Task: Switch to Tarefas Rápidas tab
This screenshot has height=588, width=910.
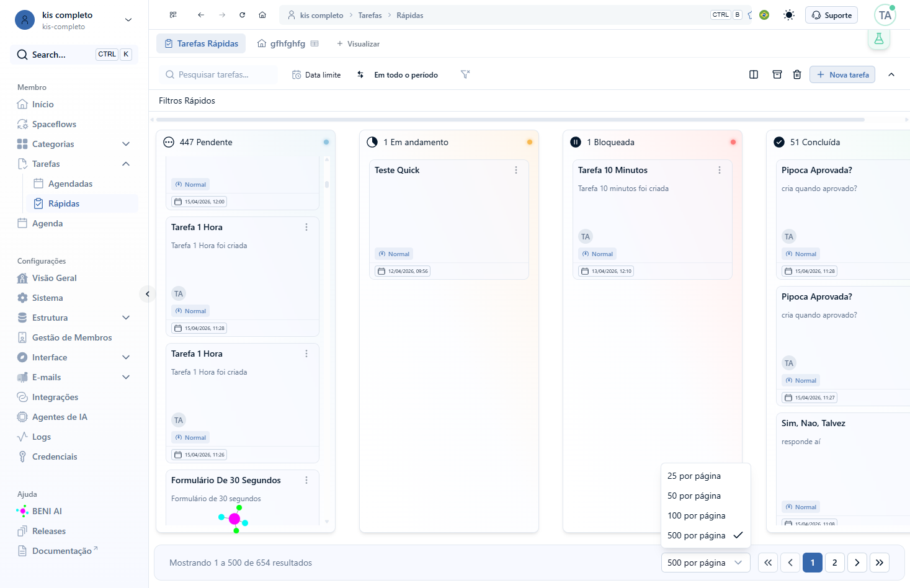Action: click(201, 43)
